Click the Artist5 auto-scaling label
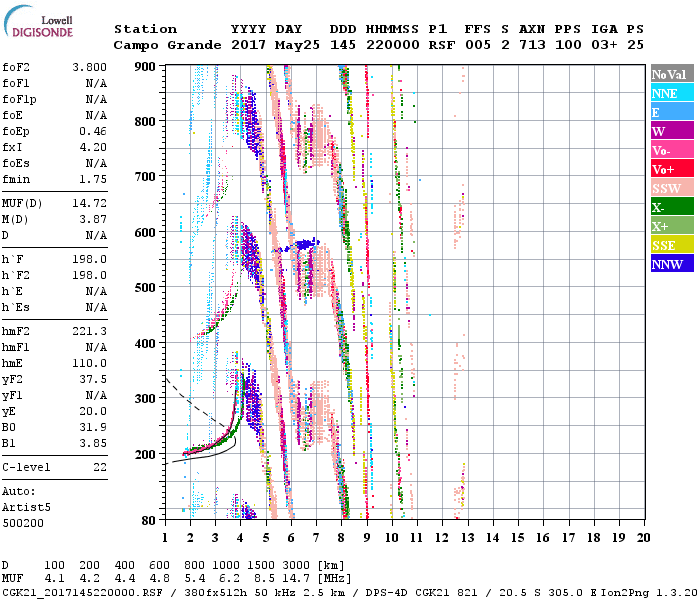 click(x=26, y=508)
